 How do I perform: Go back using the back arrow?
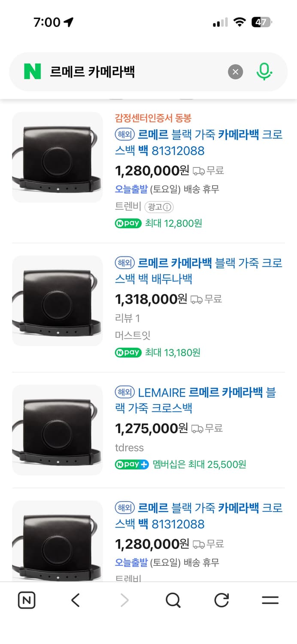pos(76,600)
